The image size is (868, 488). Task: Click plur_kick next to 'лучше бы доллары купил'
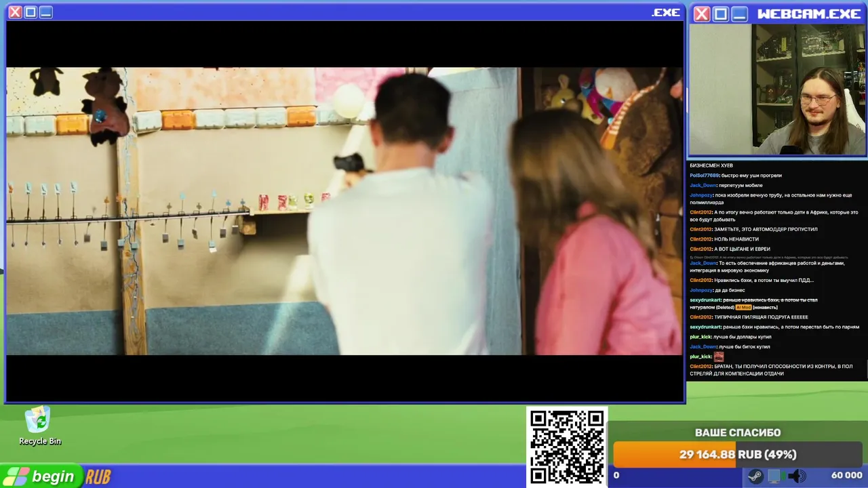point(701,337)
